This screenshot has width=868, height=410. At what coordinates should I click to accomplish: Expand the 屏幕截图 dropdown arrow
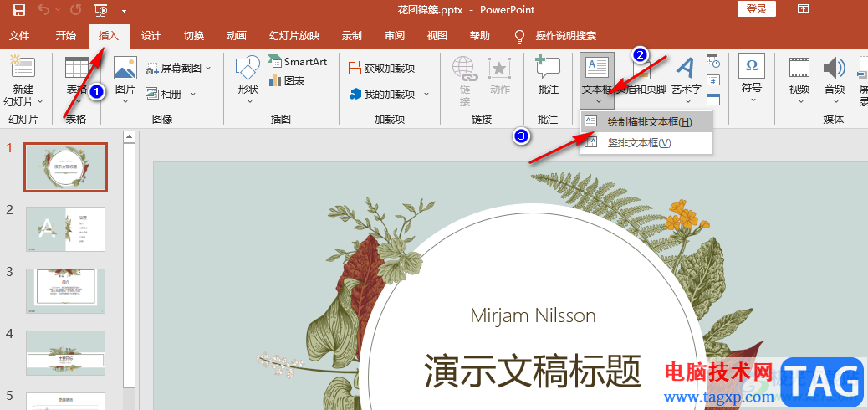[x=208, y=68]
